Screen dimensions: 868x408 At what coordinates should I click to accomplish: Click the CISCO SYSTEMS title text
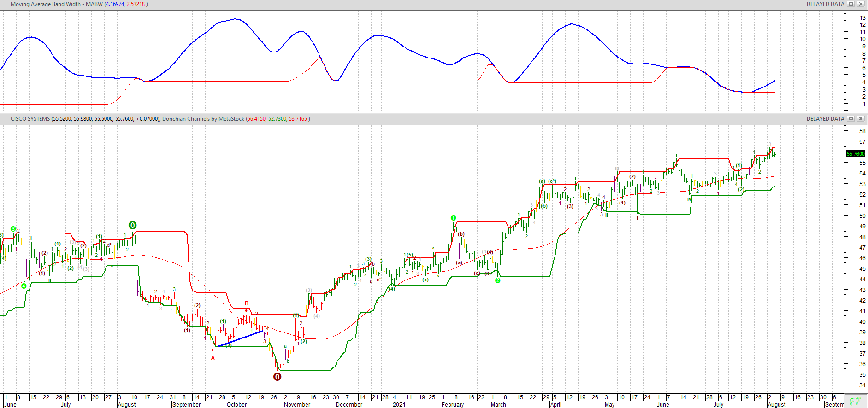(x=30, y=119)
